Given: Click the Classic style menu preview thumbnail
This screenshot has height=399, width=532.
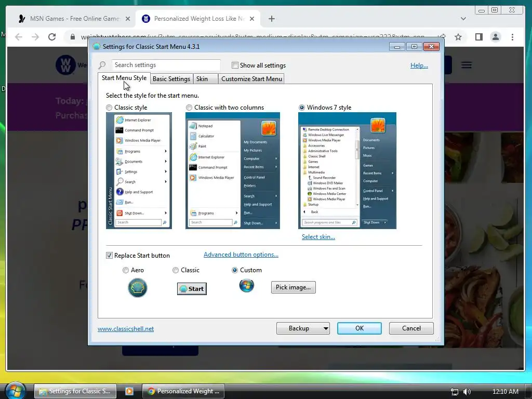Looking at the screenshot, I should [x=139, y=170].
